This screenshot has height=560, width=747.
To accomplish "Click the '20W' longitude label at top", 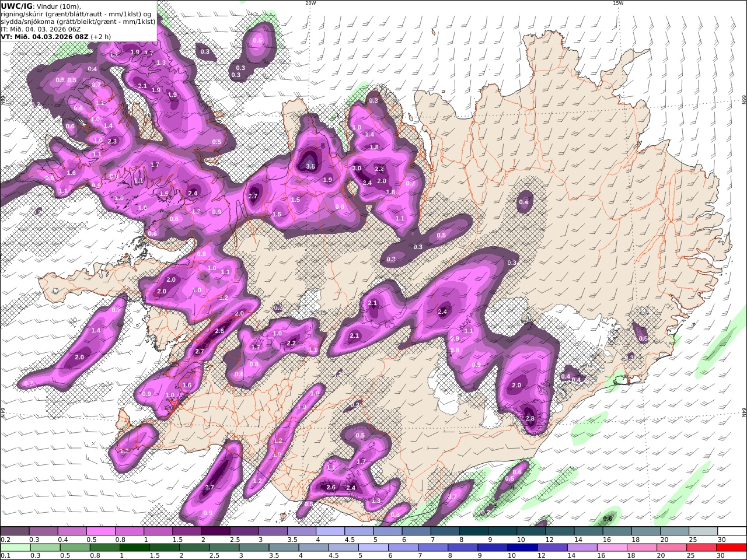I will point(310,3).
